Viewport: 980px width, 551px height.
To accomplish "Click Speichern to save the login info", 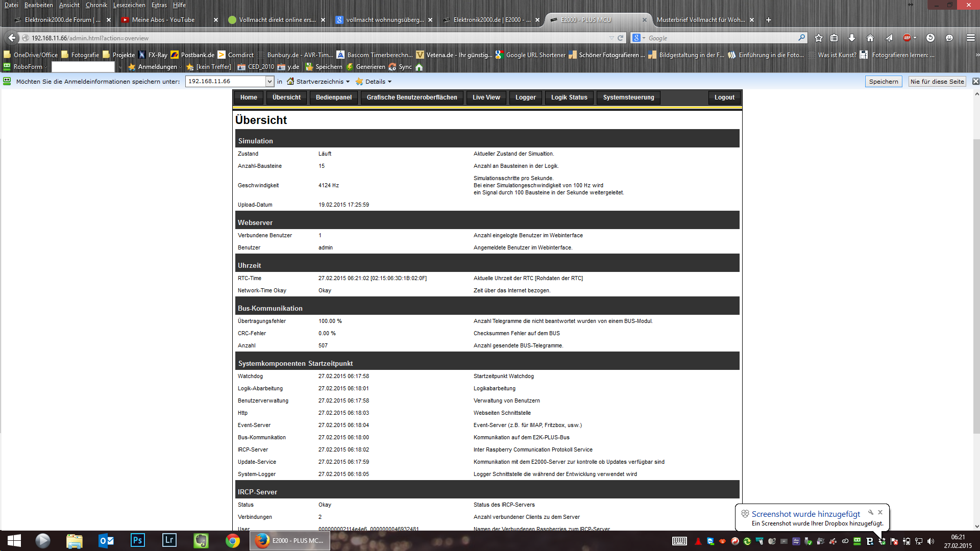I will (x=883, y=82).
